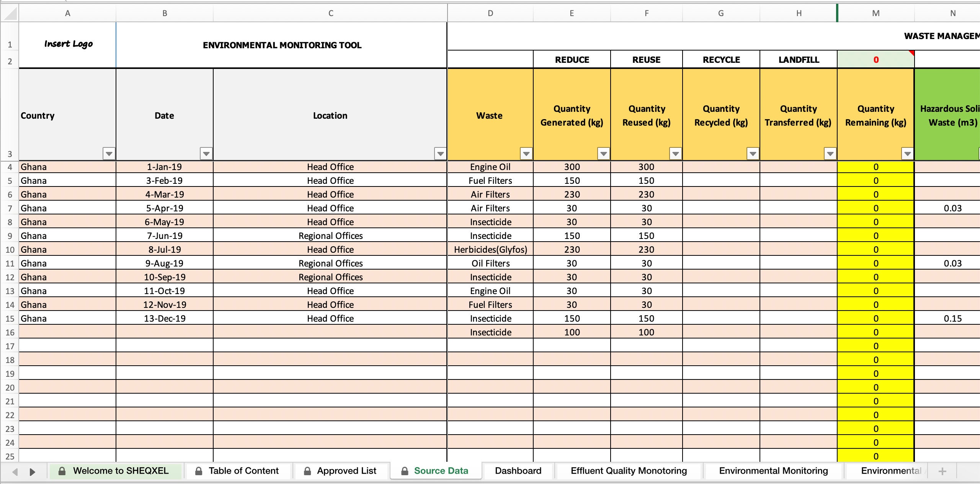Click the previous-sheet navigation arrow
980x484 pixels.
(x=15, y=472)
